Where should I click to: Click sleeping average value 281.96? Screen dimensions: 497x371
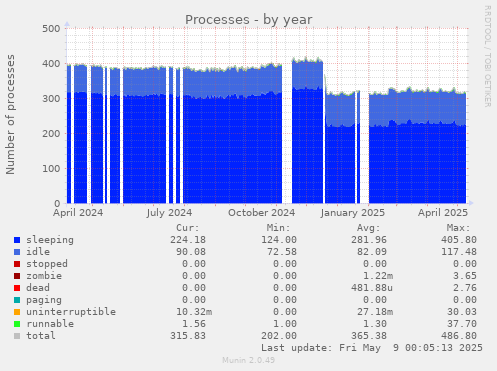pos(369,240)
